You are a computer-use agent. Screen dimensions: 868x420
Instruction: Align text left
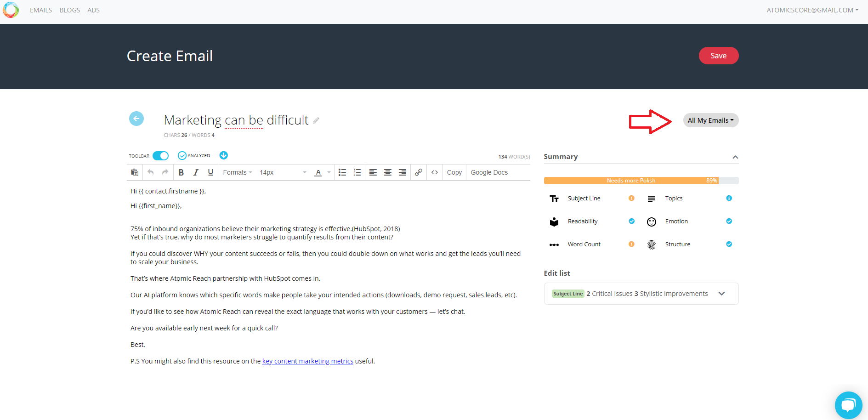point(373,172)
